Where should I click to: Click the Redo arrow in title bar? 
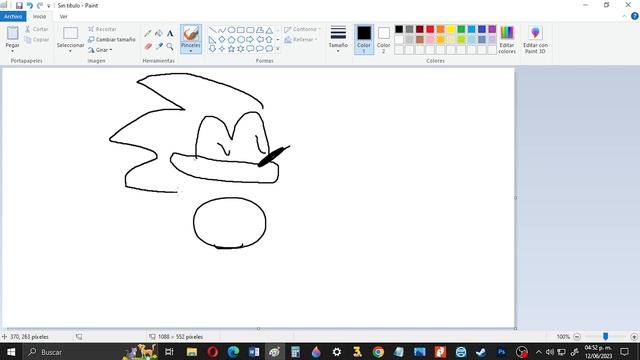tap(40, 5)
